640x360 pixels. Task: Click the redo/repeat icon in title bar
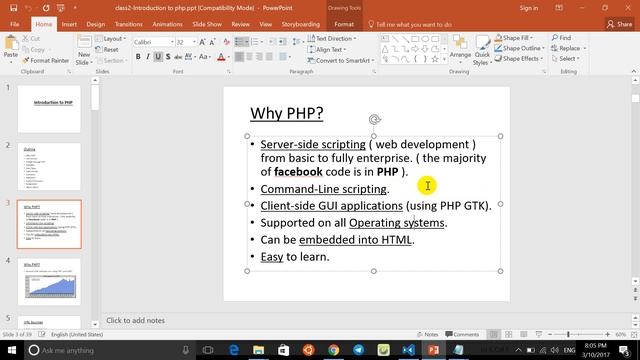click(46, 8)
